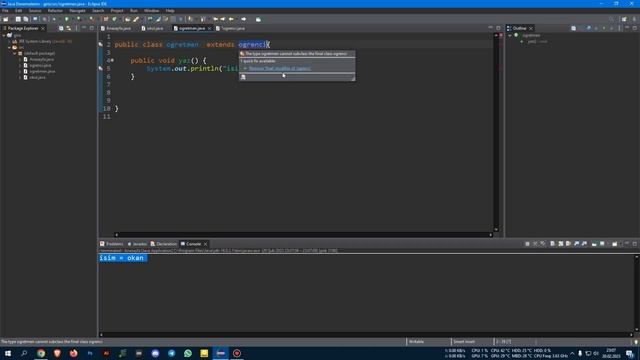Click Clear Console icon
The image size is (640, 360).
click(553, 244)
